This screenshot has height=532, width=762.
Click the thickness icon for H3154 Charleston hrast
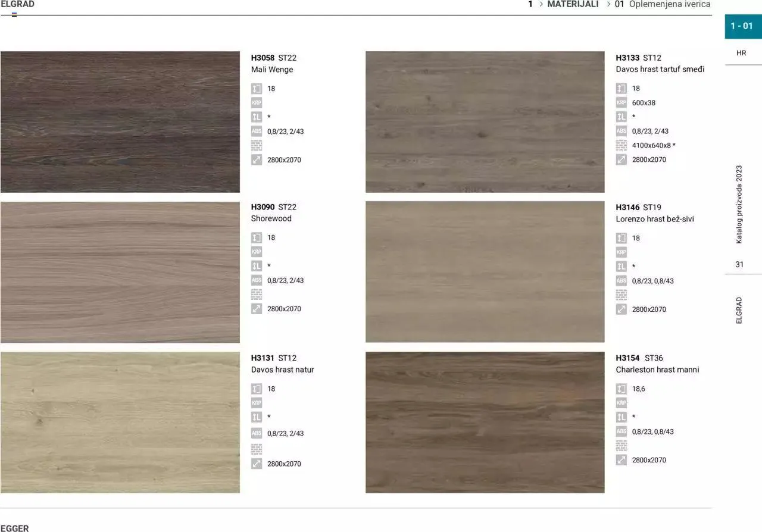622,389
